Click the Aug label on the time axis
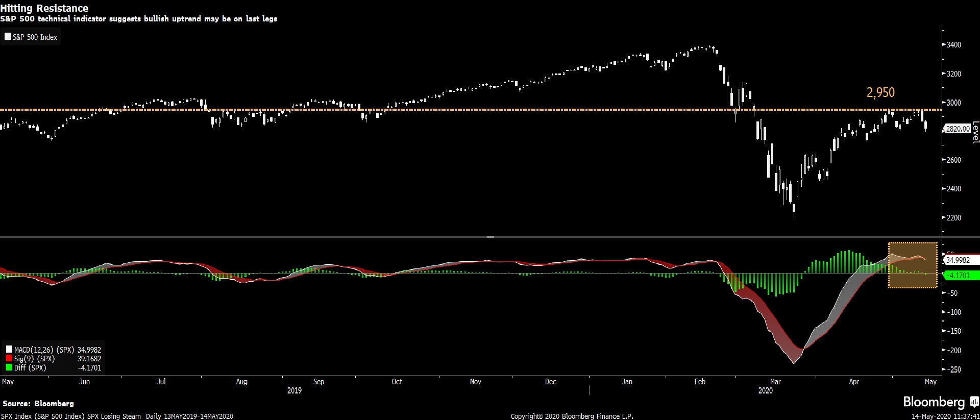This screenshot has width=980, height=420. (x=241, y=382)
